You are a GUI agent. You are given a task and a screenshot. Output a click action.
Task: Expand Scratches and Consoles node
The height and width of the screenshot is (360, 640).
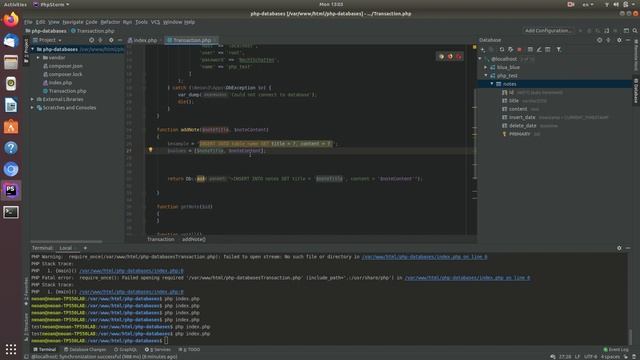[33, 108]
